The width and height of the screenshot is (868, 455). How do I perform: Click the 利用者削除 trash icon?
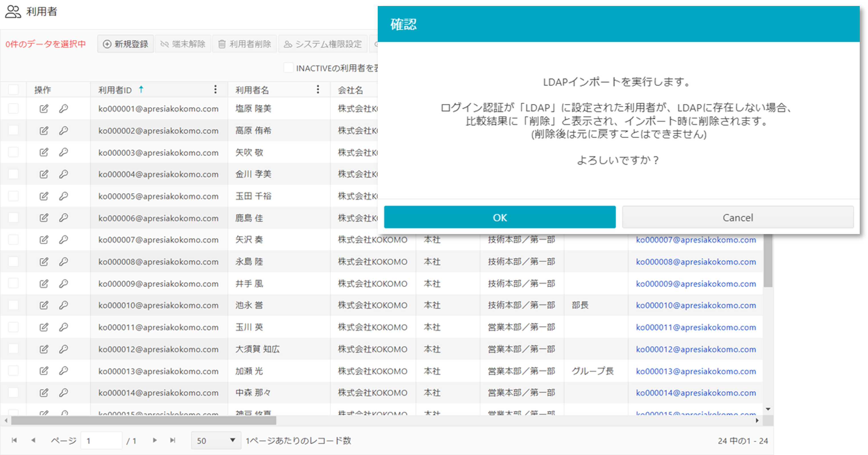point(244,44)
